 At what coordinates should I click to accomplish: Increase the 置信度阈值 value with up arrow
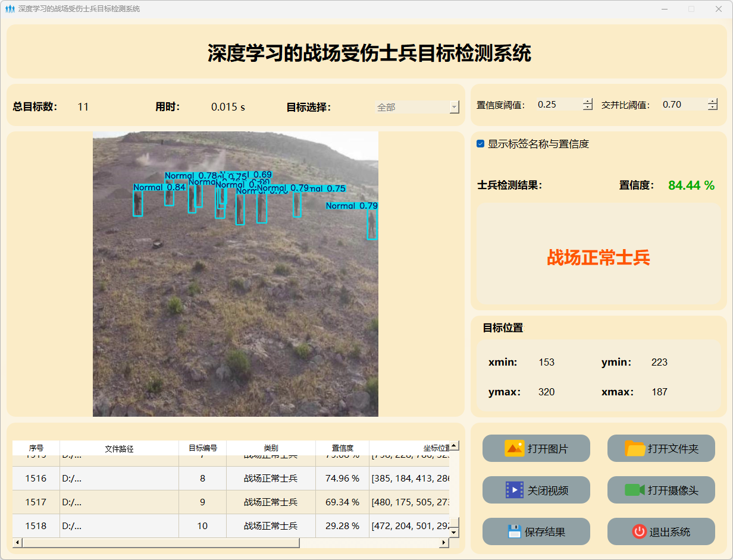(588, 102)
